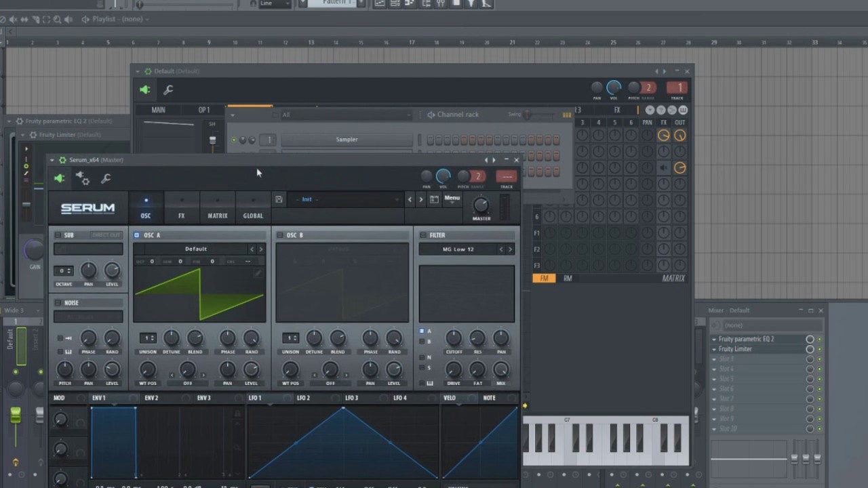The image size is (868, 488).
Task: Open Serum wrapper plug-and-gear options icon
Action: click(x=82, y=178)
